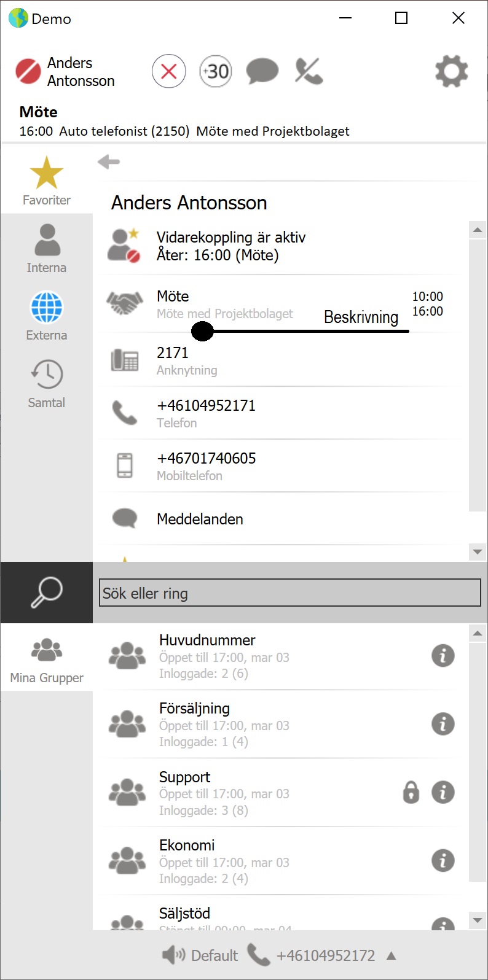Image resolution: width=488 pixels, height=980 pixels.
Task: Select the Säljstöd group name
Action: pyautogui.click(x=184, y=913)
